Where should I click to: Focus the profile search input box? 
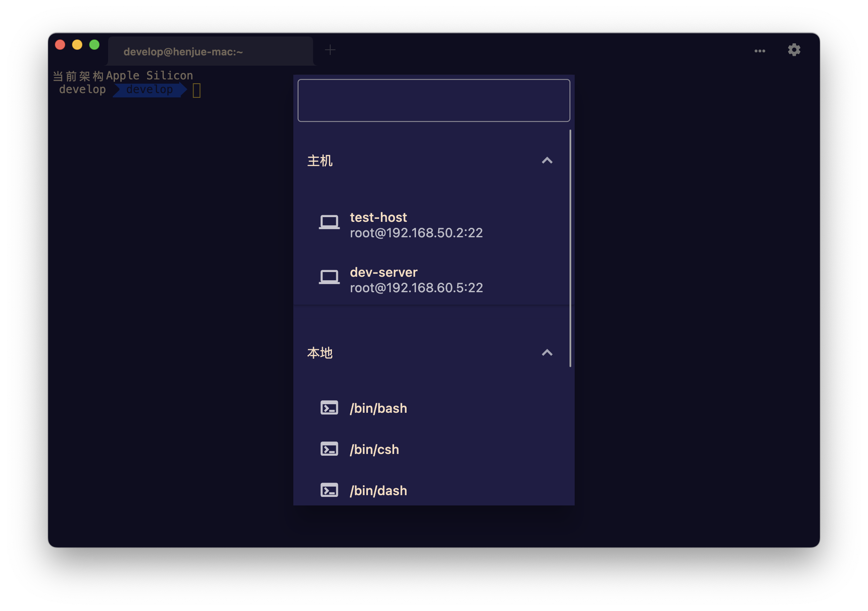tap(434, 100)
